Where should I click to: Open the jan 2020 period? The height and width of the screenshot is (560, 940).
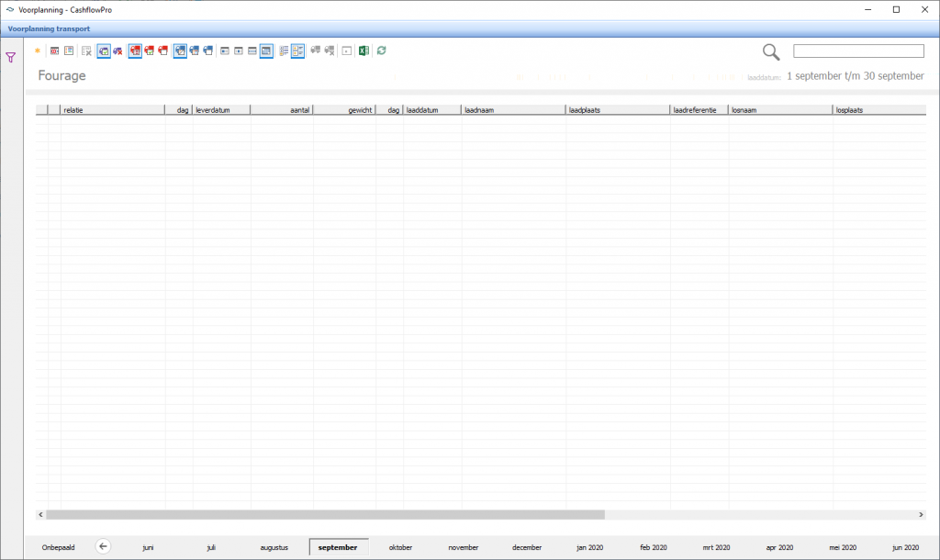click(x=589, y=547)
